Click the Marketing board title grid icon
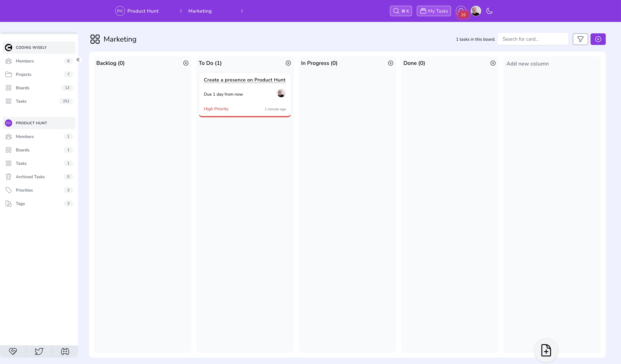The height and width of the screenshot is (364, 621). pyautogui.click(x=95, y=39)
